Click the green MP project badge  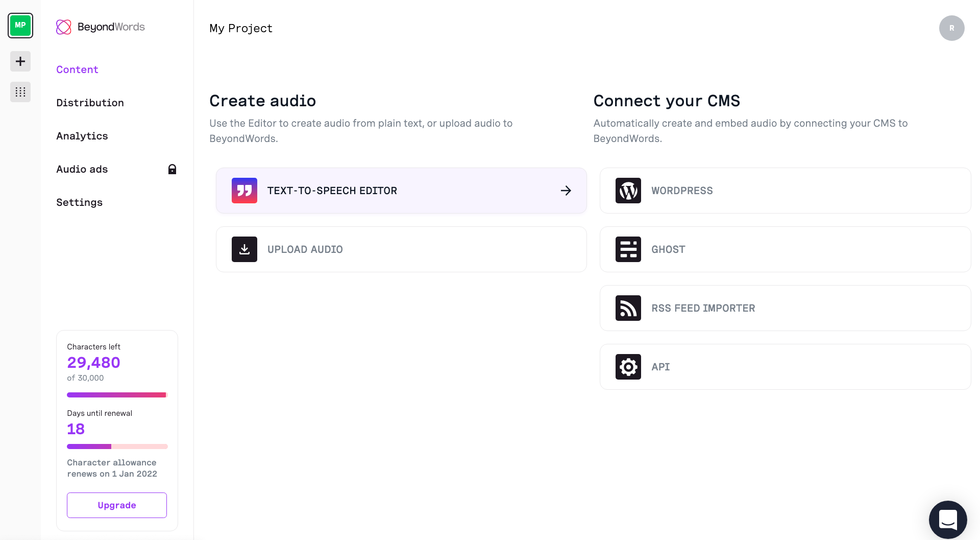point(20,26)
